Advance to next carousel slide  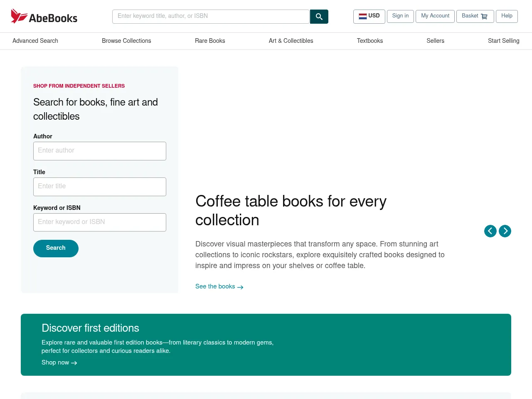tap(505, 231)
